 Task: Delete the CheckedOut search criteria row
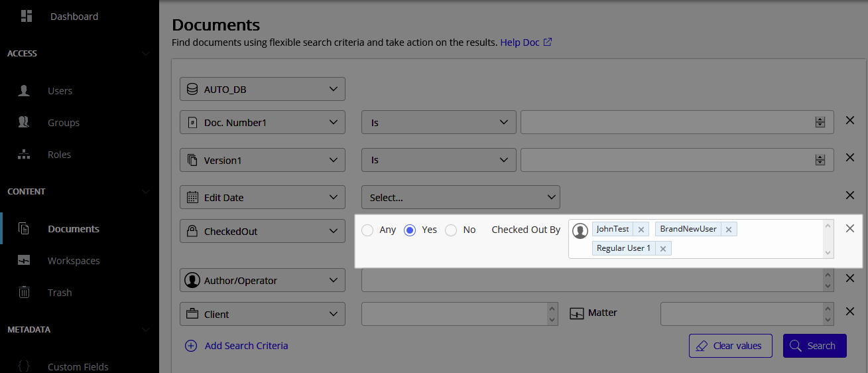(x=849, y=228)
